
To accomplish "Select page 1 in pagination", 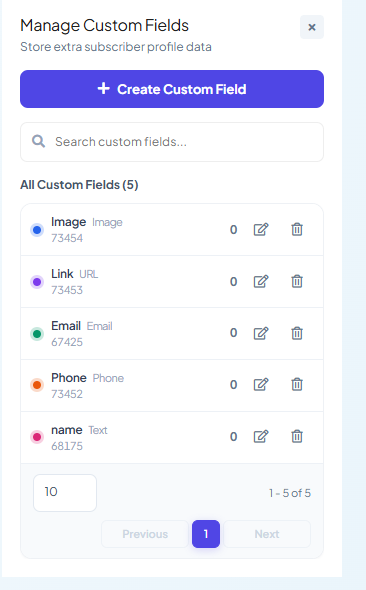I will (206, 534).
